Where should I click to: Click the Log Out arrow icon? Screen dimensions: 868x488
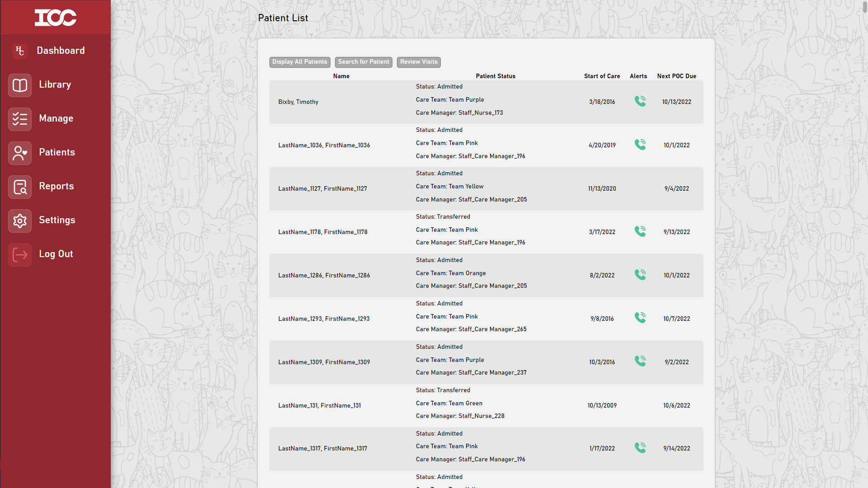click(x=19, y=254)
